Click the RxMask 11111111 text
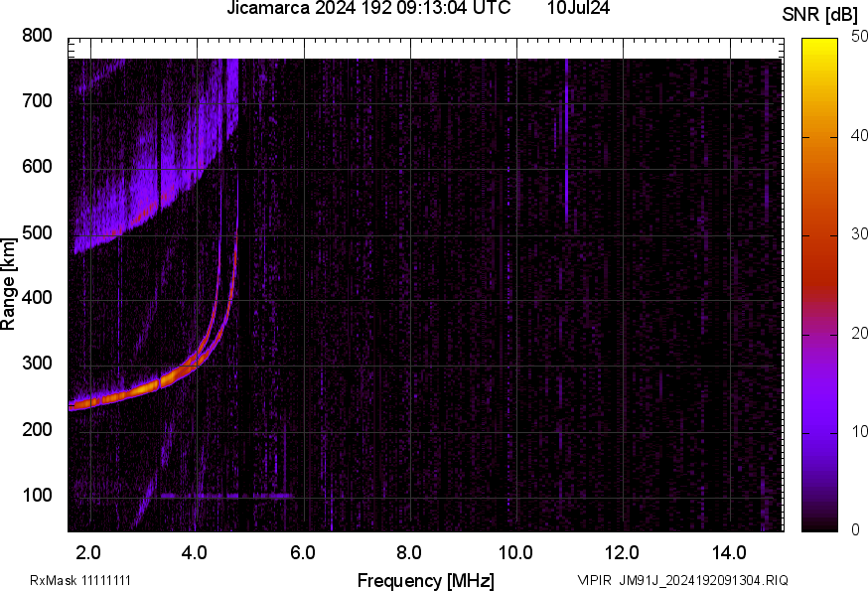The height and width of the screenshot is (591, 868). pyautogui.click(x=80, y=580)
